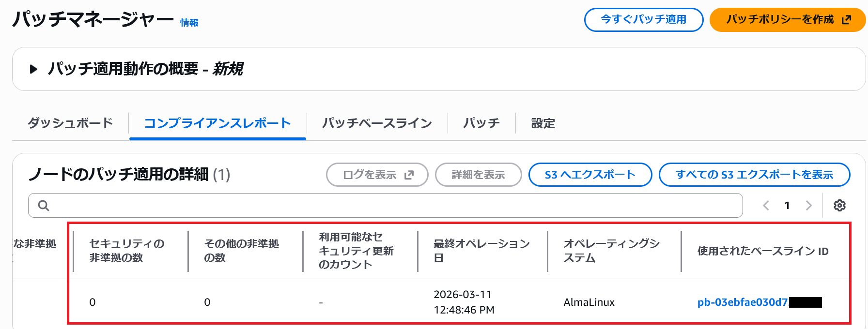Switch to the 設定 tab
The height and width of the screenshot is (329, 868).
(x=543, y=123)
